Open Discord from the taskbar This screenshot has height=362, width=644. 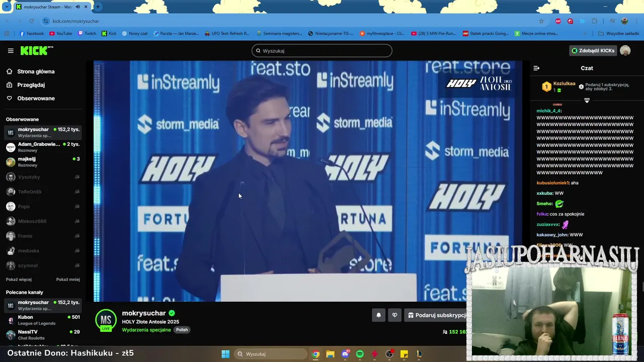[x=345, y=354]
